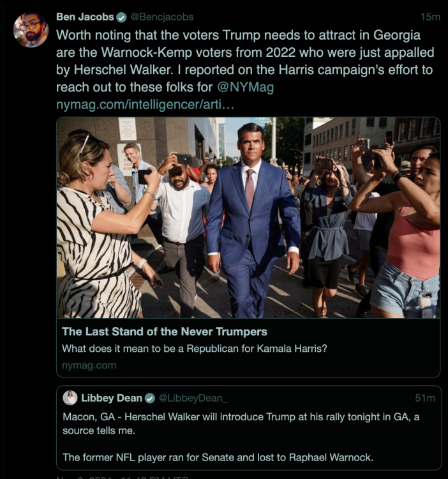Open Libbey Dean's small profile avatar
The image size is (448, 479).
[70, 398]
